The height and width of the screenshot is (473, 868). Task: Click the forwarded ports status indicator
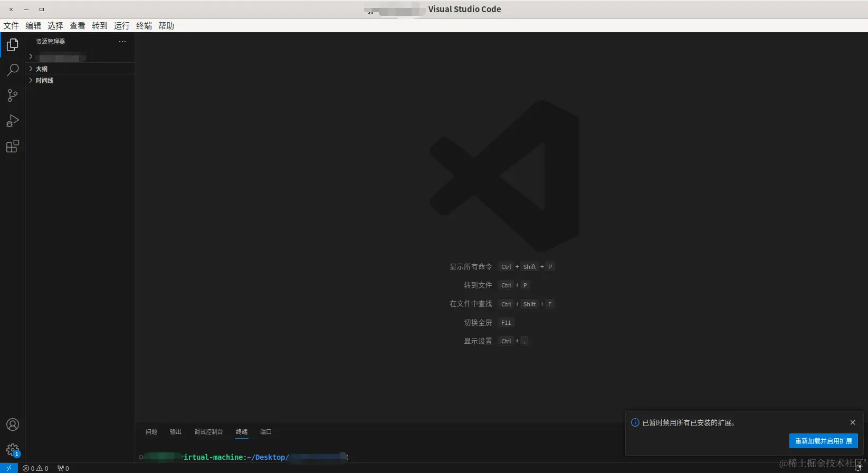pyautogui.click(x=63, y=468)
